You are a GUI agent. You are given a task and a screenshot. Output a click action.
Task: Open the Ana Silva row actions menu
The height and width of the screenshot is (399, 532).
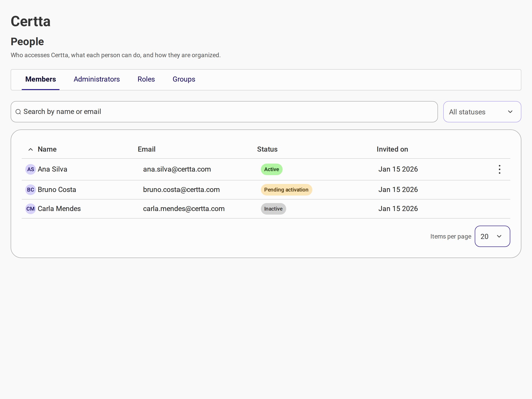pos(500,169)
